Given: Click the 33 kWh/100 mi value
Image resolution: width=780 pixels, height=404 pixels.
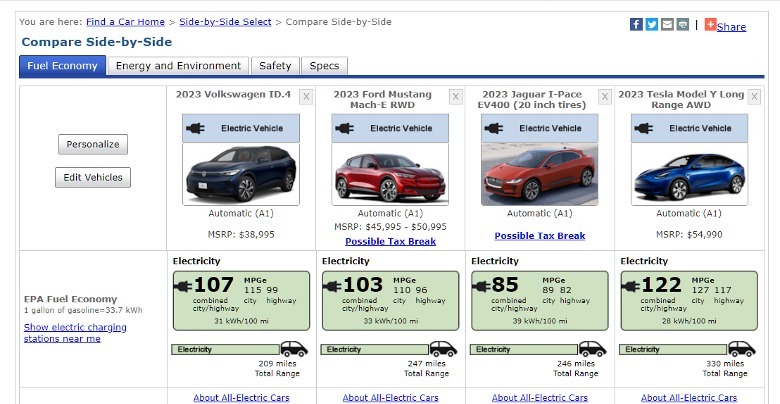Looking at the screenshot, I should (390, 321).
